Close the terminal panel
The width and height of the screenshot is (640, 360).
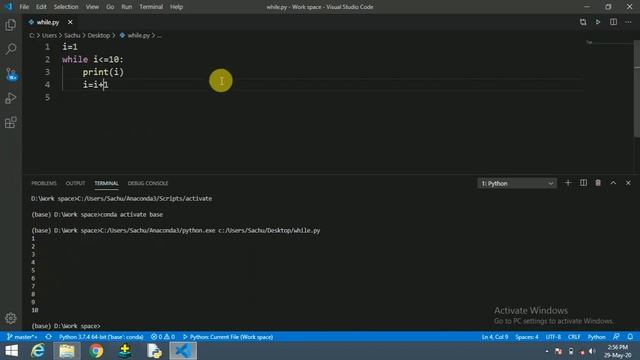[x=628, y=183]
